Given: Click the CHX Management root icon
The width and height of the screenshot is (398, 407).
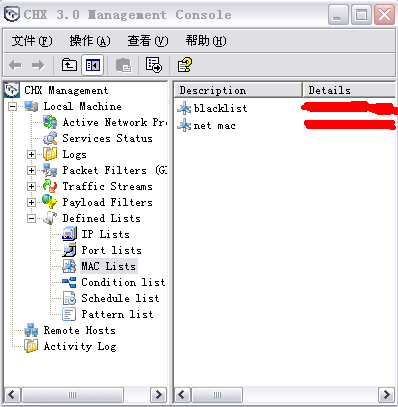Looking at the screenshot, I should 12,90.
